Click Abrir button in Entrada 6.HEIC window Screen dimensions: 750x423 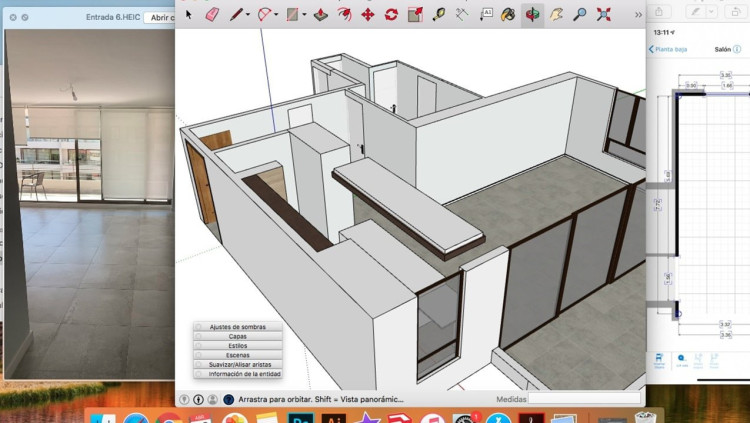coord(160,17)
